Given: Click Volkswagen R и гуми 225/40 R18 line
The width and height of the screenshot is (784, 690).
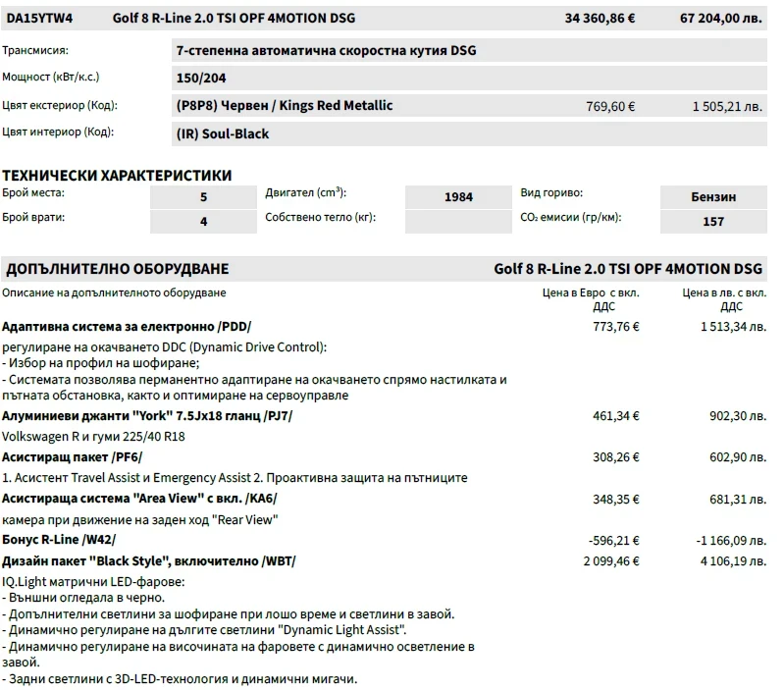Looking at the screenshot, I should coord(93,437).
